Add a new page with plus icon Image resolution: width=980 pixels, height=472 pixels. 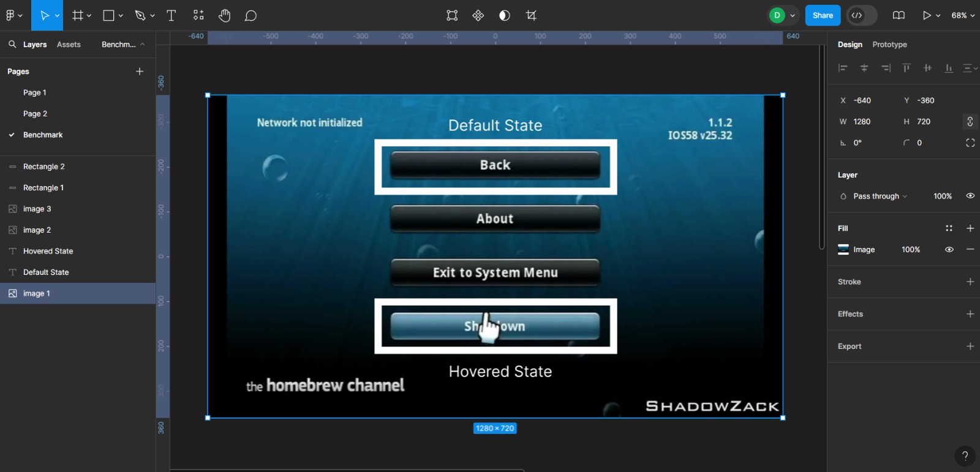tap(140, 71)
